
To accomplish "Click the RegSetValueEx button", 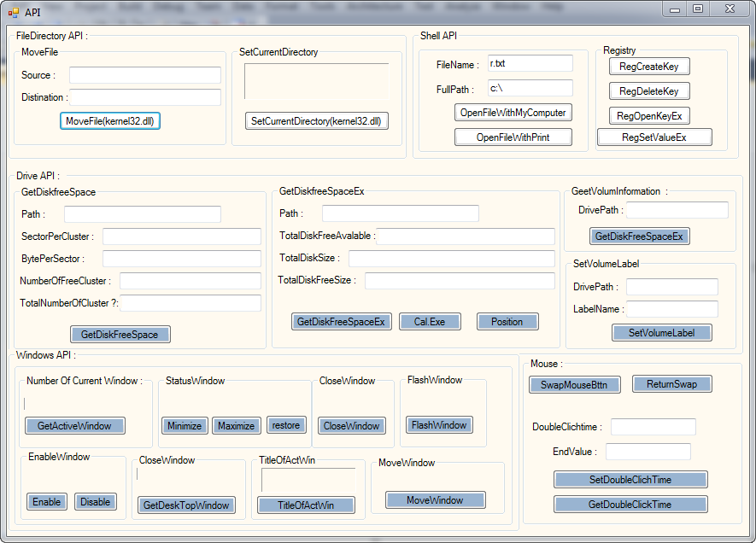I will click(654, 137).
